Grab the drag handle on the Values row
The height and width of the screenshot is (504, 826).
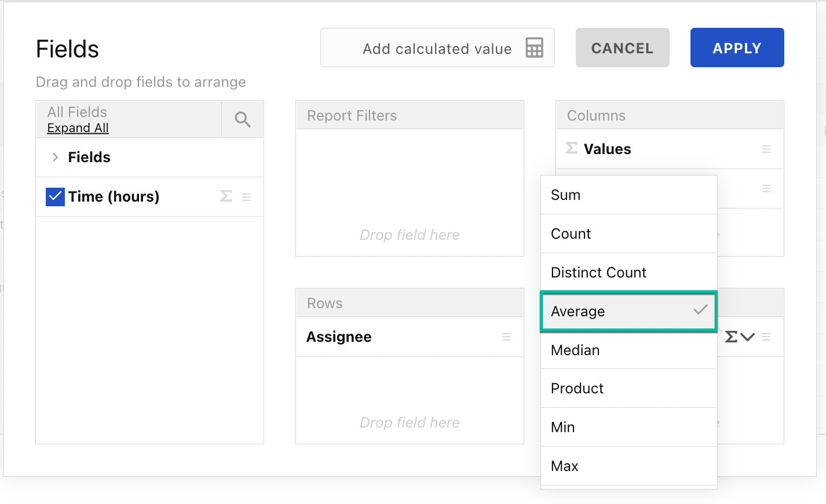[x=766, y=149]
